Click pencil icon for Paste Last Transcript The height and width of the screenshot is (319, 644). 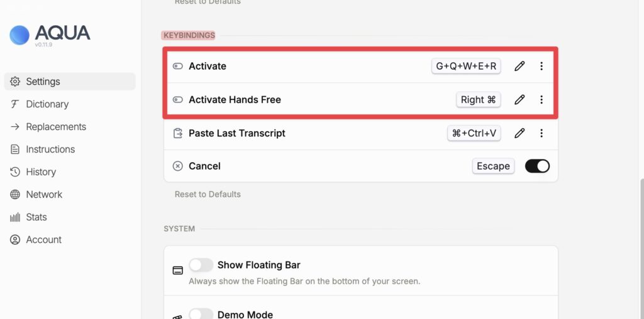(x=519, y=133)
